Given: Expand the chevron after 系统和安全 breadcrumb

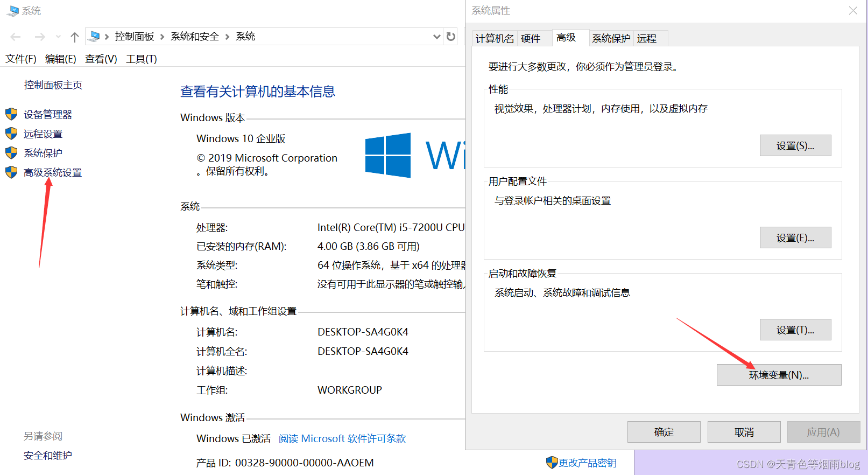Looking at the screenshot, I should 227,37.
